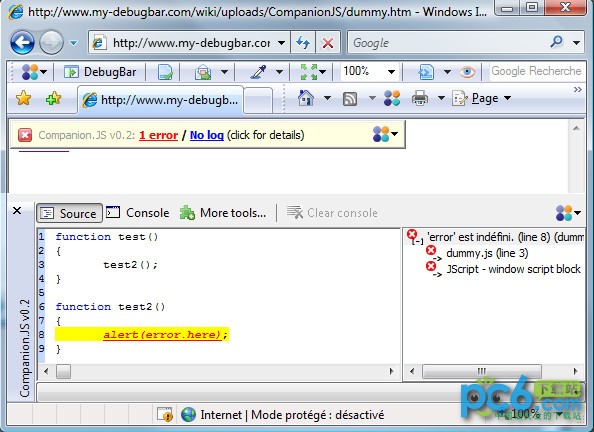Click the source pane horizontal scrollbar thumb
The width and height of the screenshot is (594, 432).
(x=63, y=371)
